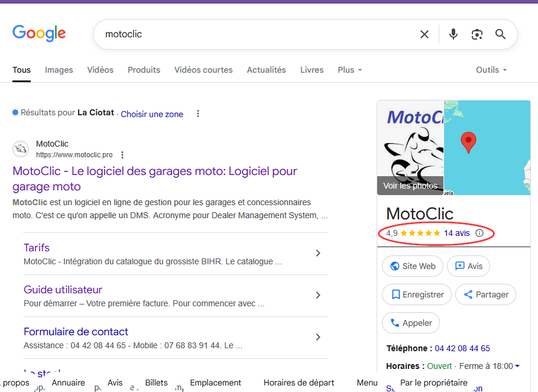
Task: Click the Menu item in the bottom bar
Action: click(367, 383)
